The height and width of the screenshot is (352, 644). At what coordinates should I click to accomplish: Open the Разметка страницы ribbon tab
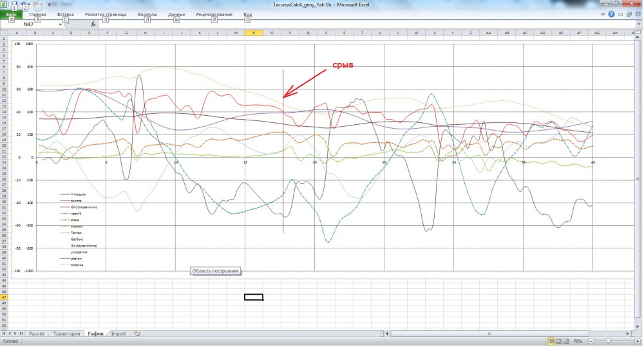pyautogui.click(x=106, y=14)
